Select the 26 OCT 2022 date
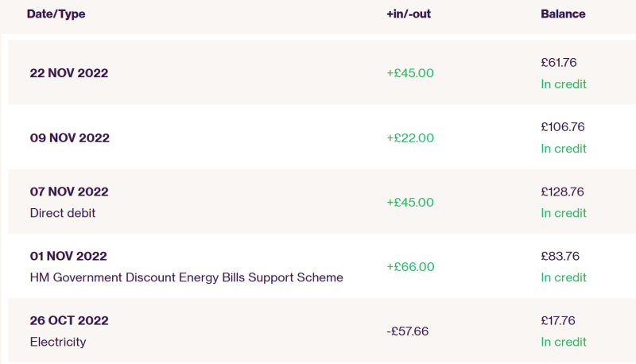Image resolution: width=636 pixels, height=364 pixels. pyautogui.click(x=69, y=320)
